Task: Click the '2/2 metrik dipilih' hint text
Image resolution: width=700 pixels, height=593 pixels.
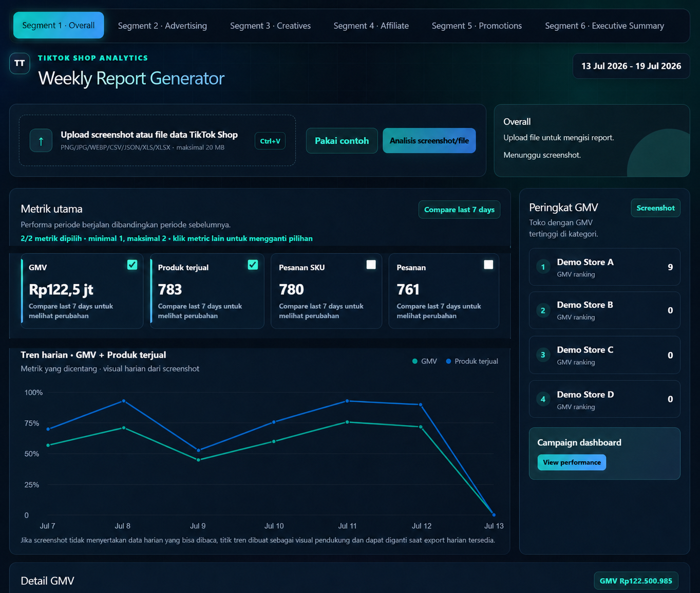Action: (166, 238)
